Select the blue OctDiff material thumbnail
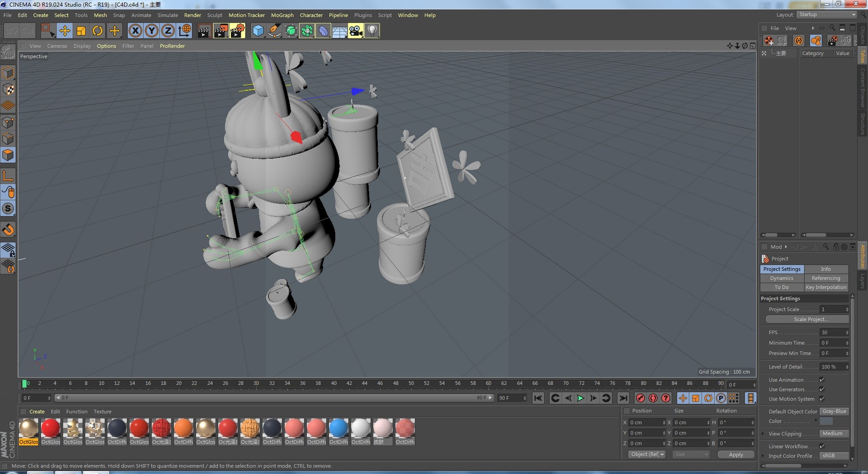The width and height of the screenshot is (868, 474). (x=339, y=432)
